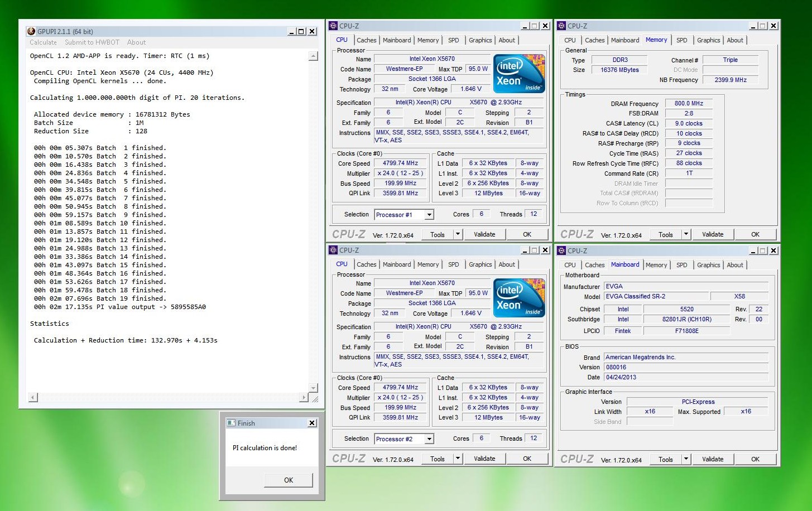Image resolution: width=812 pixels, height=511 pixels.
Task: Open Memory tab in Processor #2 window
Action: [428, 264]
